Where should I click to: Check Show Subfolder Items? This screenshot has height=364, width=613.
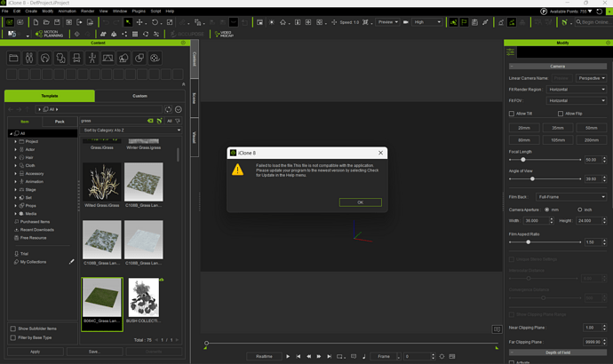(13, 328)
